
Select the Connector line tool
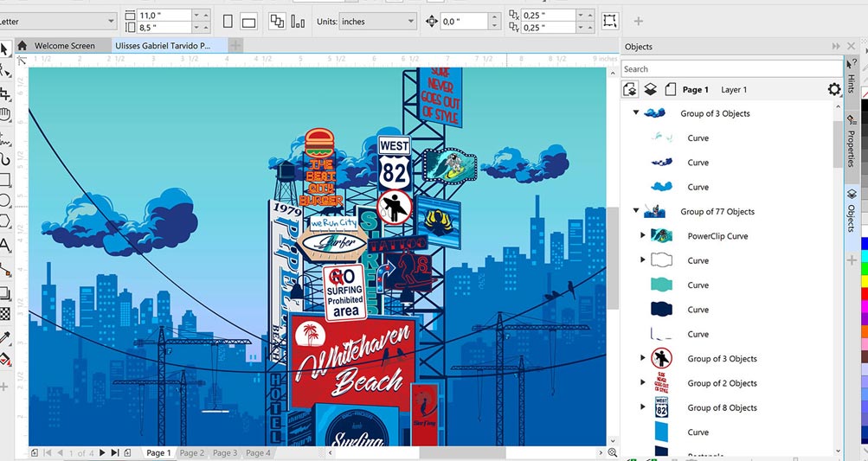(x=5, y=270)
